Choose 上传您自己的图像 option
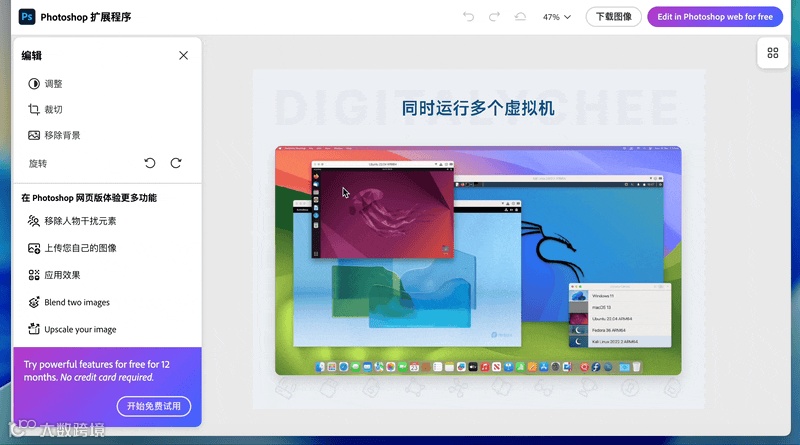Image resolution: width=800 pixels, height=445 pixels. [72, 248]
